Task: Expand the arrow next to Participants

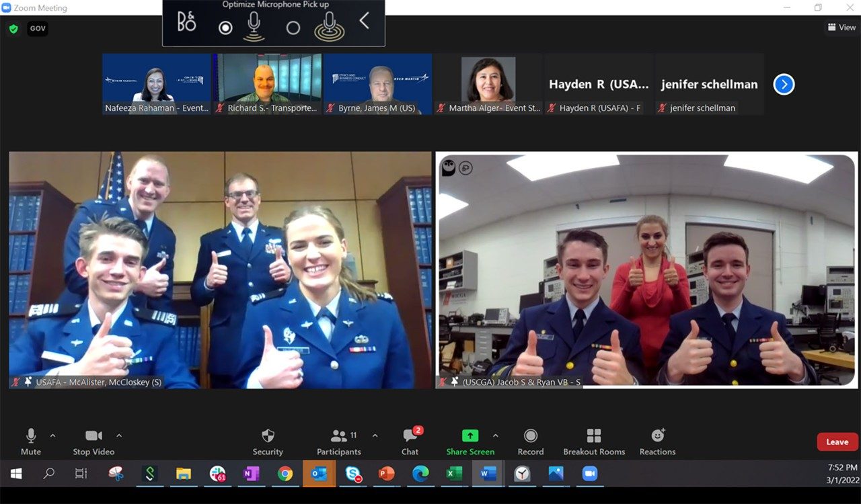Action: click(375, 435)
